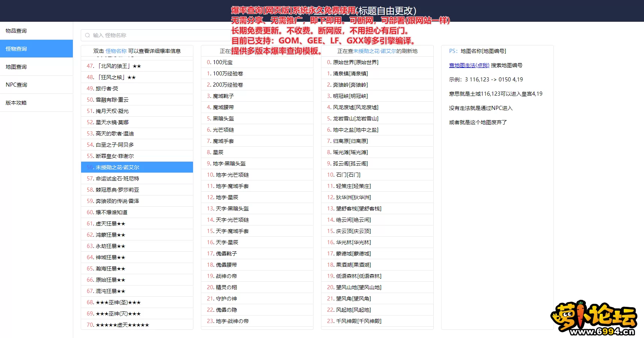Click drop item 21. 守护の神

click(x=257, y=299)
